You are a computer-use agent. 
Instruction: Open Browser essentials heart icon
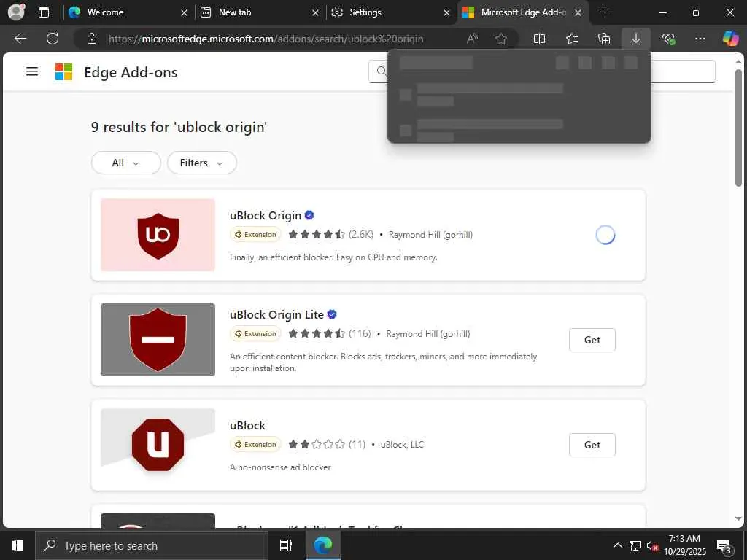[668, 39]
